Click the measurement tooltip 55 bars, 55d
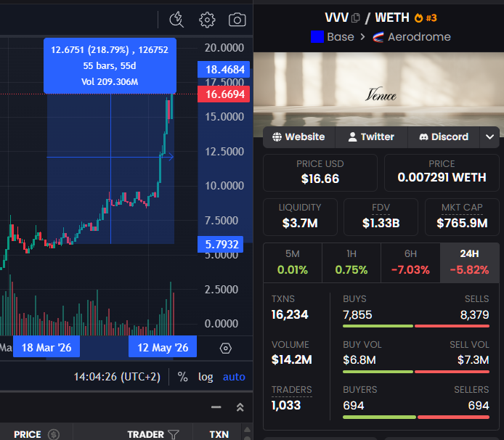Screen dimensions: 504x440 pos(110,65)
